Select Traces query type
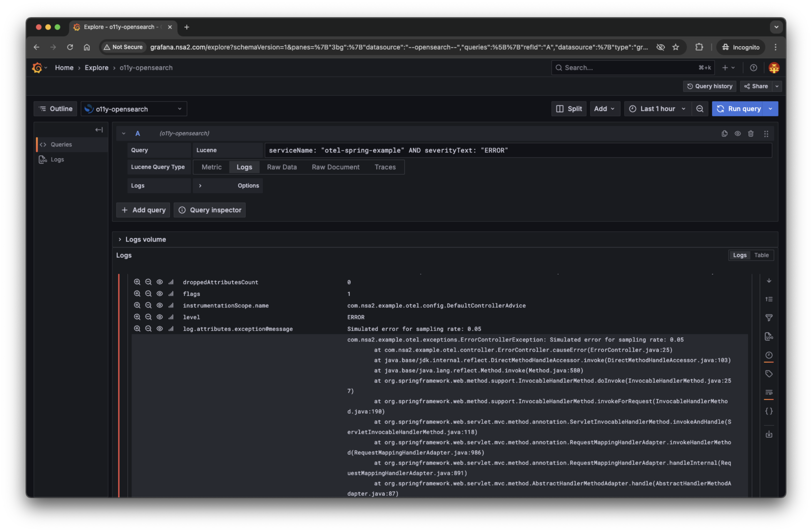 385,167
